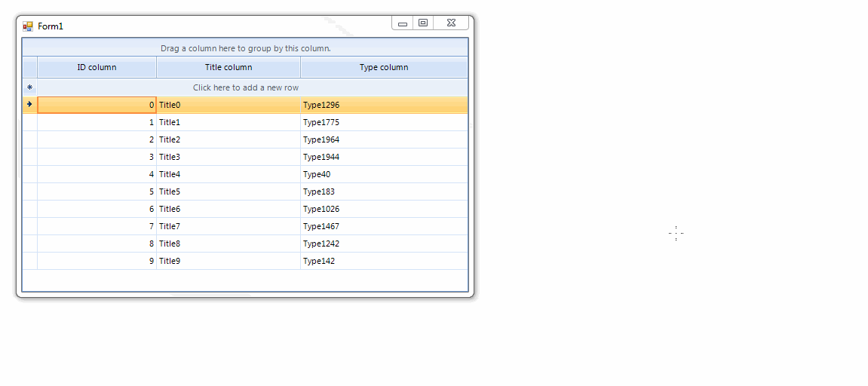This screenshot has width=868, height=386.
Task: Select the Title1 cell
Action: [228, 122]
